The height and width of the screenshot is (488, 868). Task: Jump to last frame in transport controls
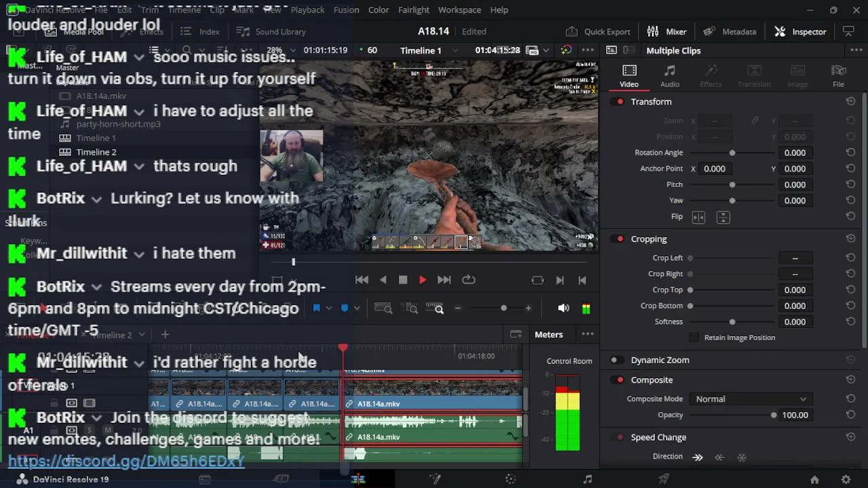pyautogui.click(x=443, y=280)
